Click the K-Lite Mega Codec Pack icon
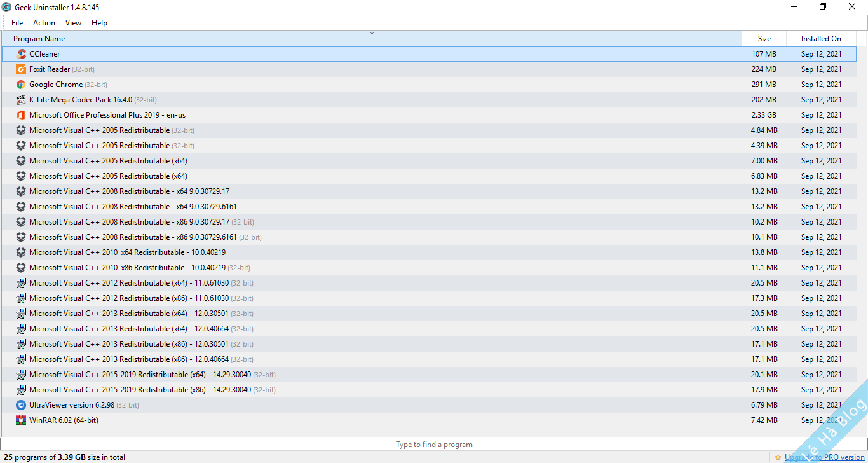The width and height of the screenshot is (868, 463). tap(21, 99)
